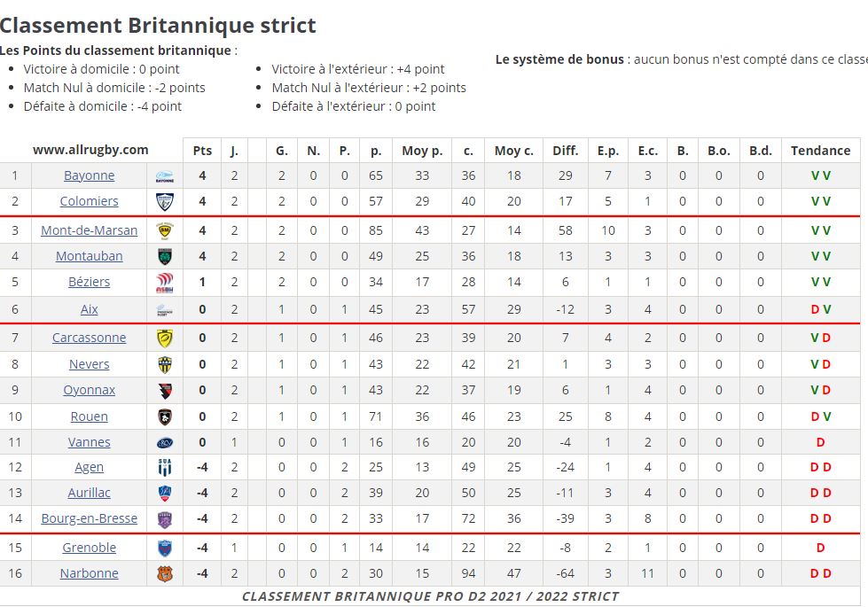Open the Nevers team link

[x=90, y=364]
